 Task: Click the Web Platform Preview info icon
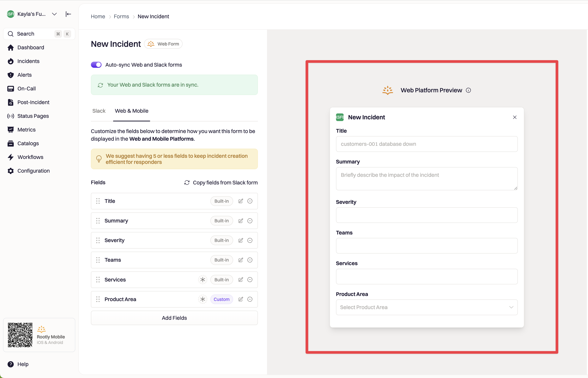pos(468,90)
